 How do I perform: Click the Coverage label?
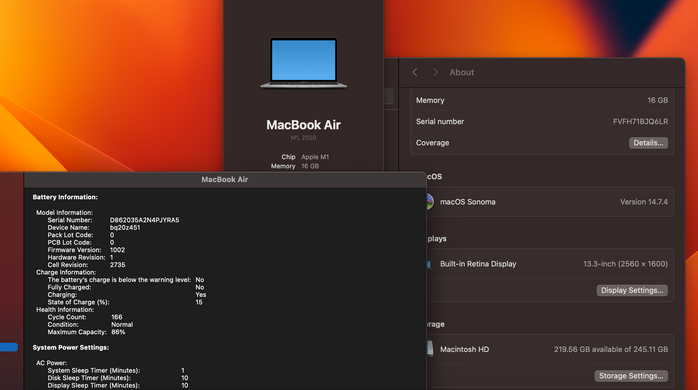point(432,143)
